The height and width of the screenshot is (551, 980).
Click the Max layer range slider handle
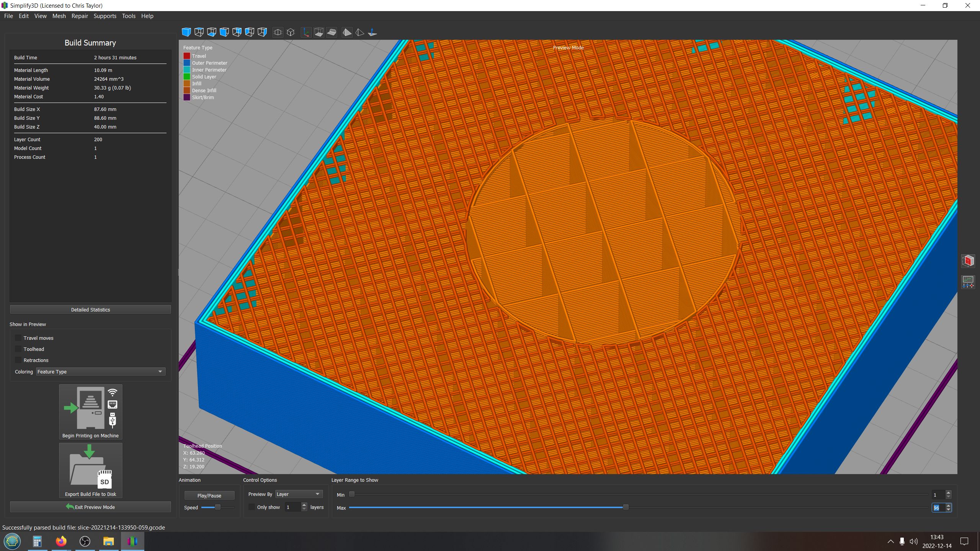coord(626,507)
